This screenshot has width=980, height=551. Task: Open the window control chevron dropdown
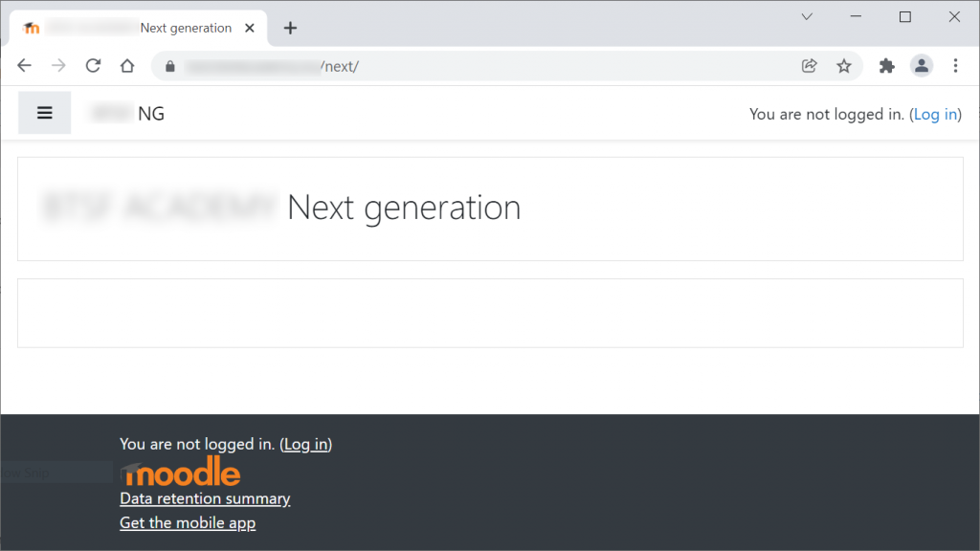[x=807, y=16]
